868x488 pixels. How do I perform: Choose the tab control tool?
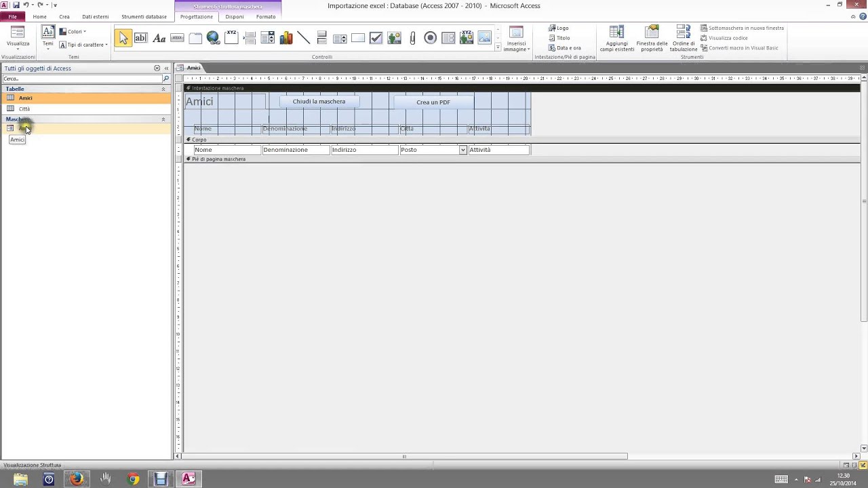[195, 38]
